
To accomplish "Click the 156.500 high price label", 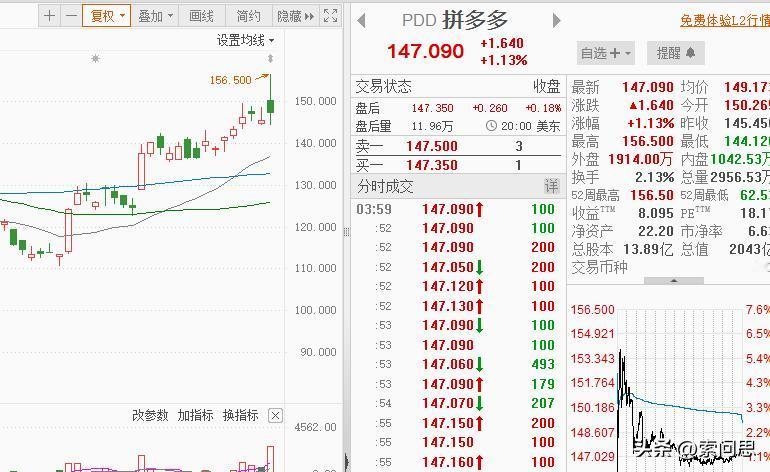I will click(x=230, y=80).
